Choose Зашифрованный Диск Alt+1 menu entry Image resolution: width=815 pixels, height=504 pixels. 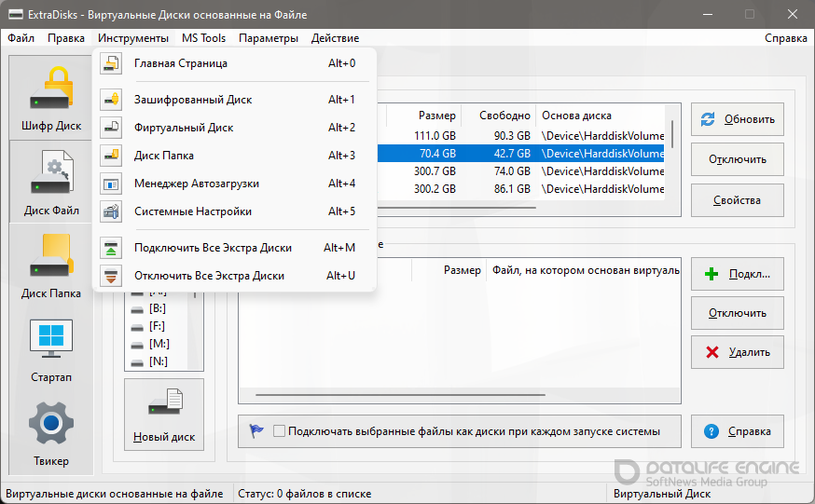(x=234, y=99)
